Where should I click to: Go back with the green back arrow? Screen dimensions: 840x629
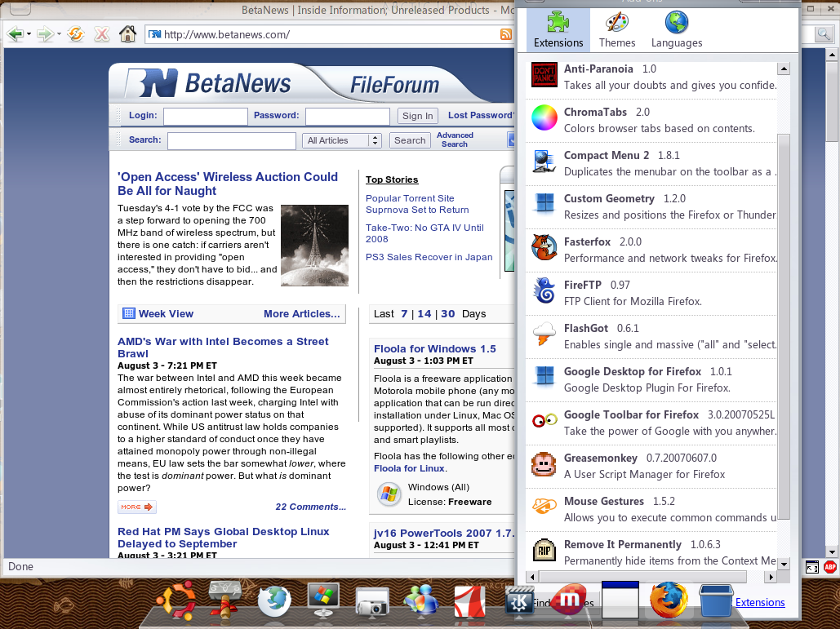15,35
